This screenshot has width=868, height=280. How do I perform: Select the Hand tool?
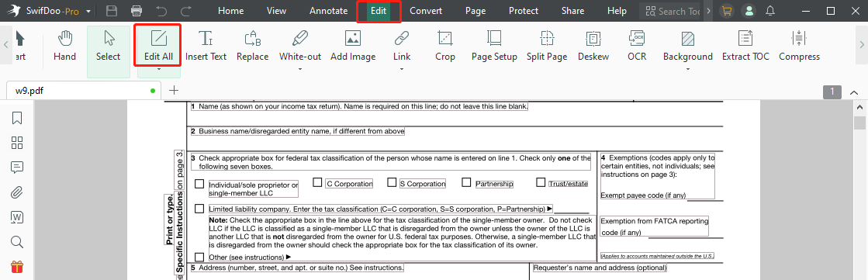pos(64,46)
